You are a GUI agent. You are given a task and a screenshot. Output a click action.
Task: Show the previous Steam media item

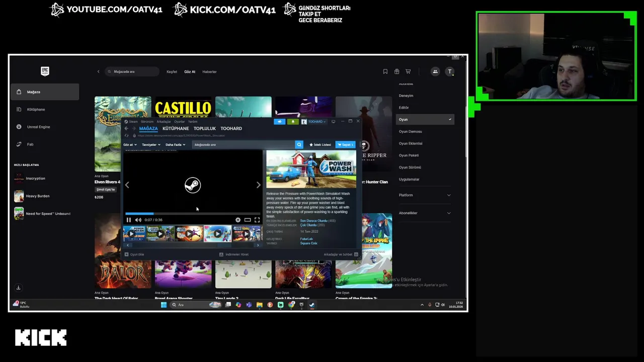(x=127, y=185)
